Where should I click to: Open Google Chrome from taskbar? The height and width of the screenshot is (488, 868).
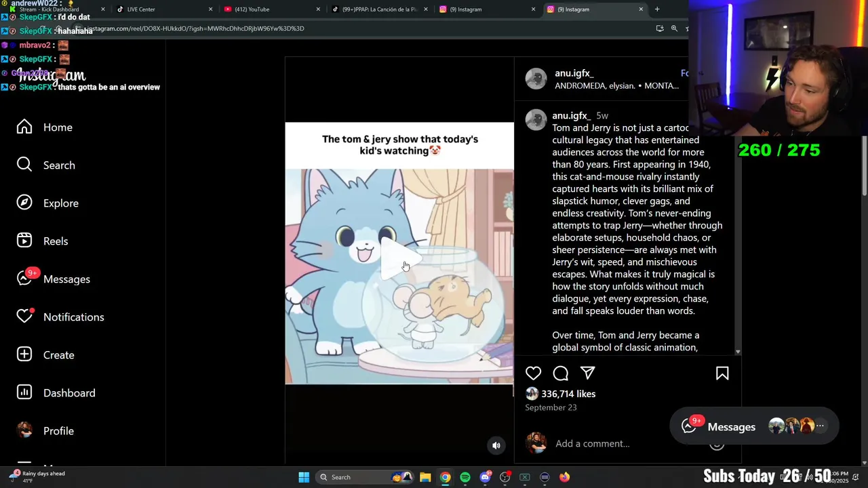pyautogui.click(x=445, y=477)
